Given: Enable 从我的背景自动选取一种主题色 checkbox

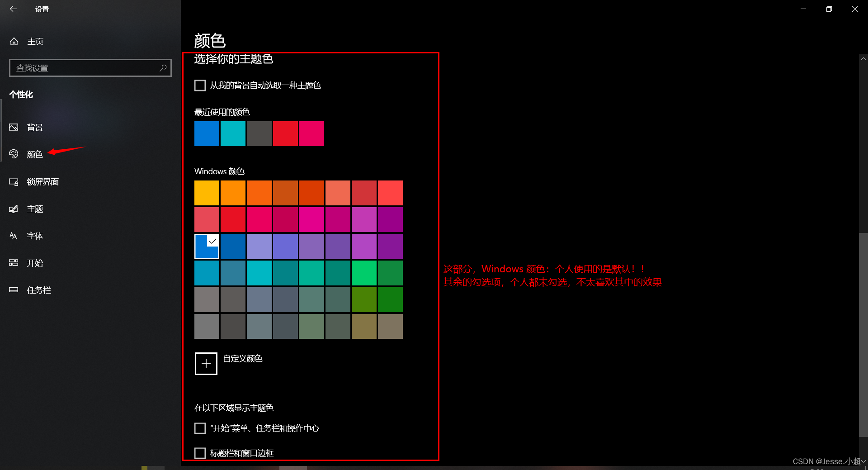Looking at the screenshot, I should [200, 85].
